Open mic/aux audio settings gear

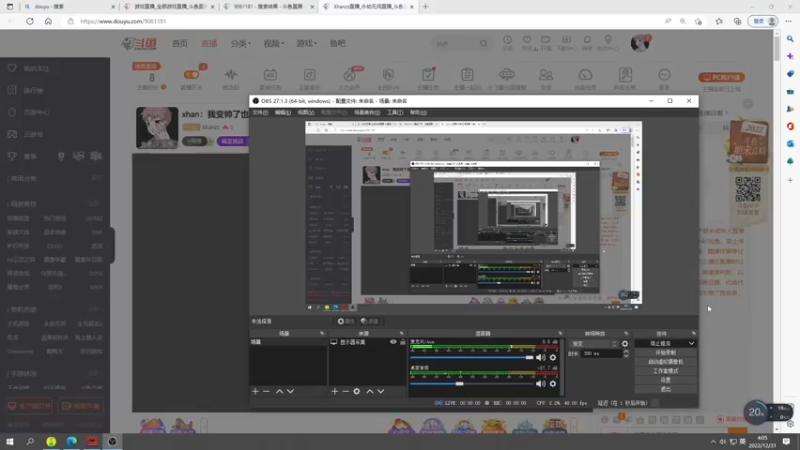pyautogui.click(x=553, y=358)
